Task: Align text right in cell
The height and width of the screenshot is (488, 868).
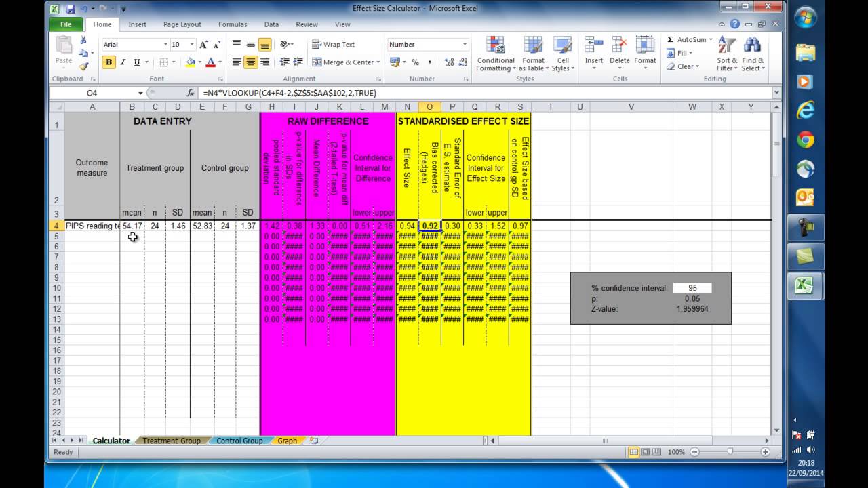Action: coord(264,62)
